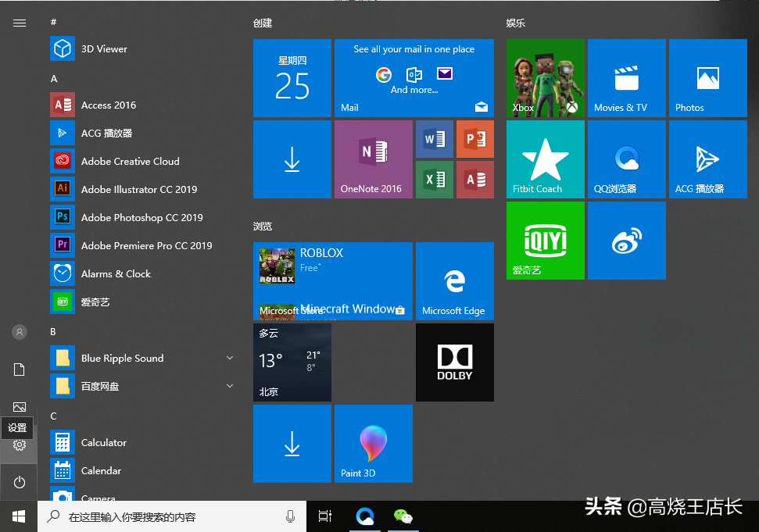Screen dimensions: 759x532
Task: Open Alarms & Clock app
Action: tap(141, 273)
